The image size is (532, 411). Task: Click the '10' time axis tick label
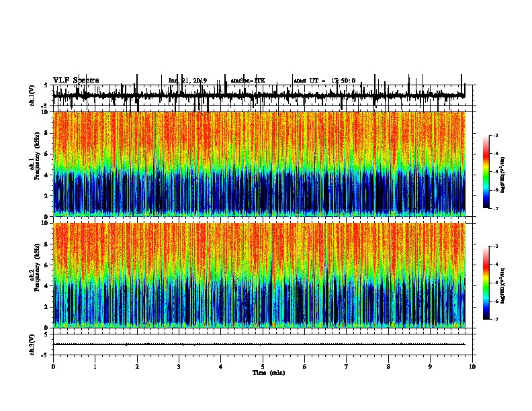[x=472, y=367]
